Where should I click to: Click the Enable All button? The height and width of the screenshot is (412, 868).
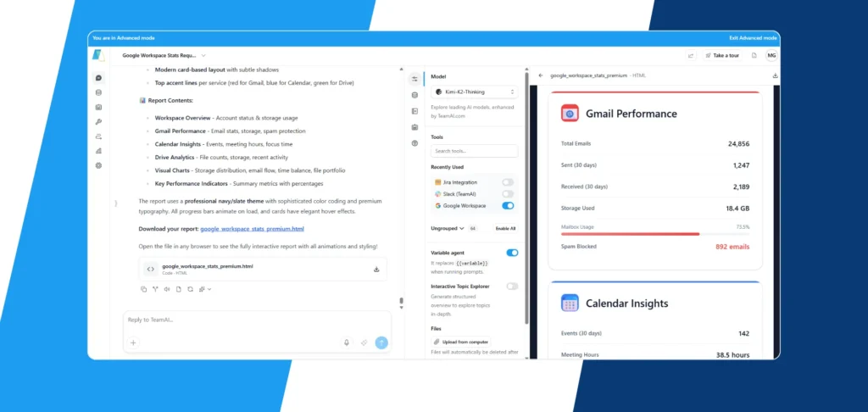[x=505, y=228]
